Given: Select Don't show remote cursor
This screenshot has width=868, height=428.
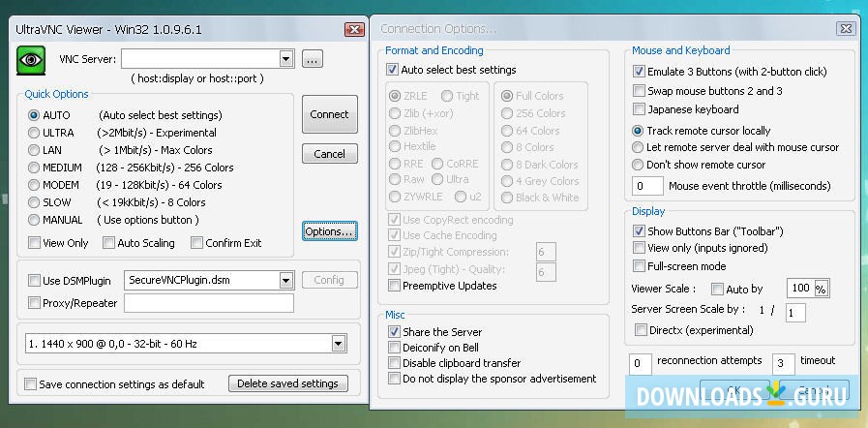Looking at the screenshot, I should point(638,165).
